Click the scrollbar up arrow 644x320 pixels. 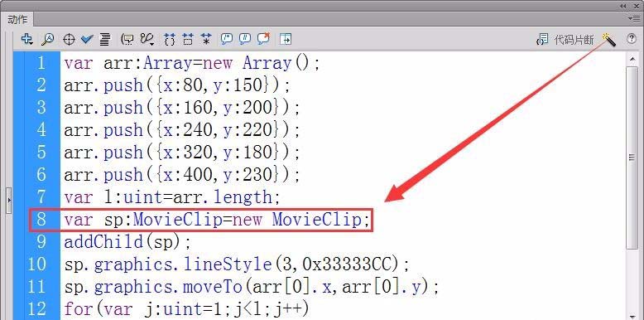click(x=632, y=60)
